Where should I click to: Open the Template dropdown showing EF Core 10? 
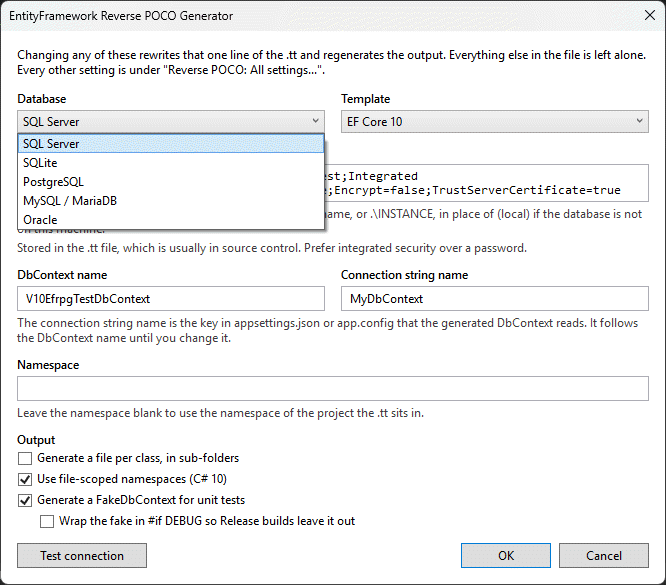pos(495,122)
